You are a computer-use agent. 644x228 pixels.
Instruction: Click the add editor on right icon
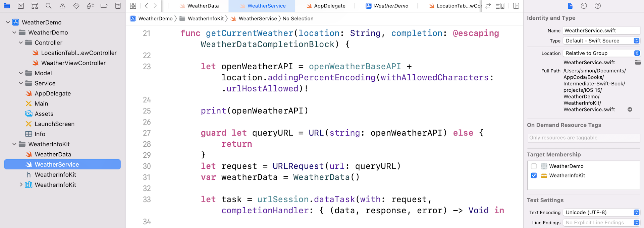[x=516, y=6]
